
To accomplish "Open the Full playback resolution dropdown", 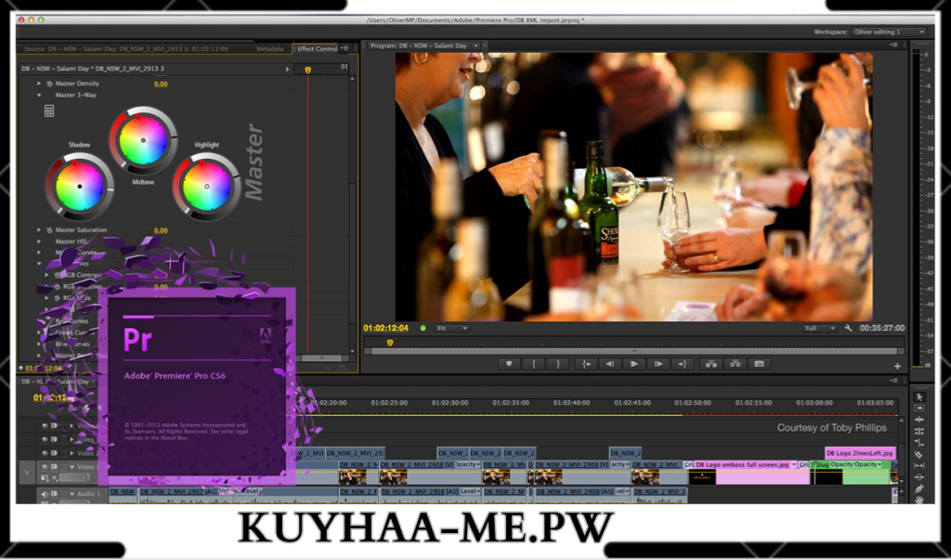I will click(819, 328).
